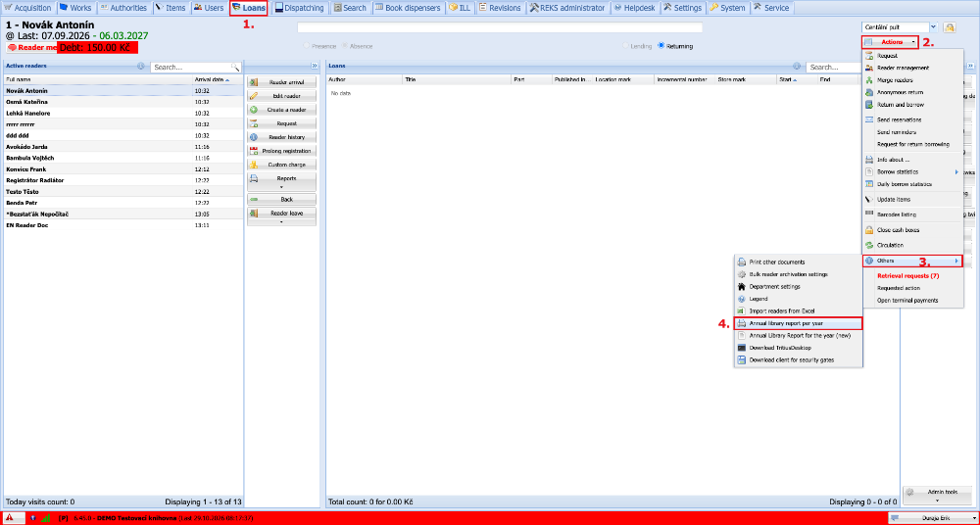Open the Actions dropdown menu

click(890, 42)
